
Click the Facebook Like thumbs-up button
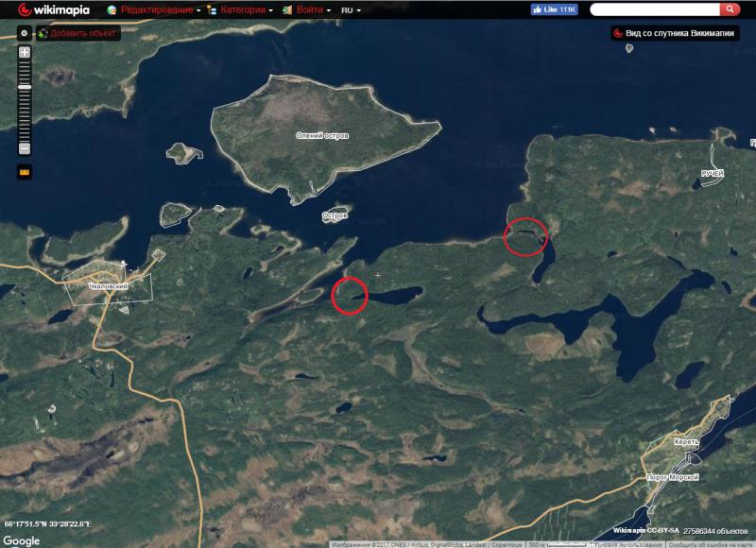click(555, 9)
